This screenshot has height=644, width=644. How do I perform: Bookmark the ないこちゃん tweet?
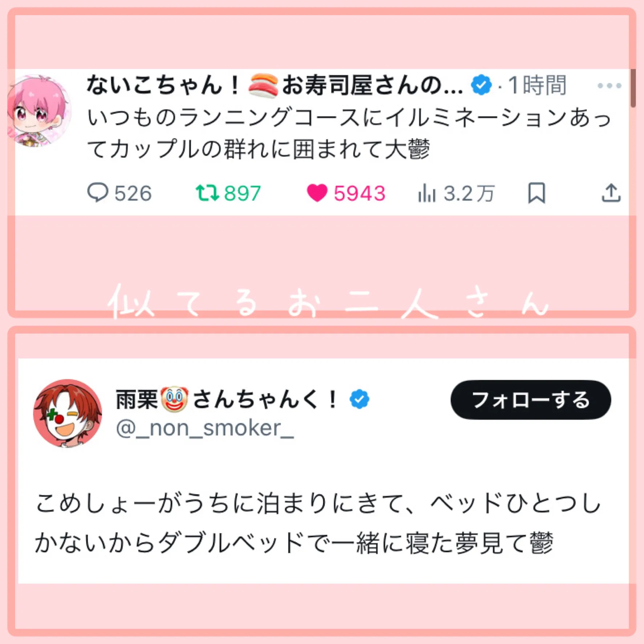[536, 193]
